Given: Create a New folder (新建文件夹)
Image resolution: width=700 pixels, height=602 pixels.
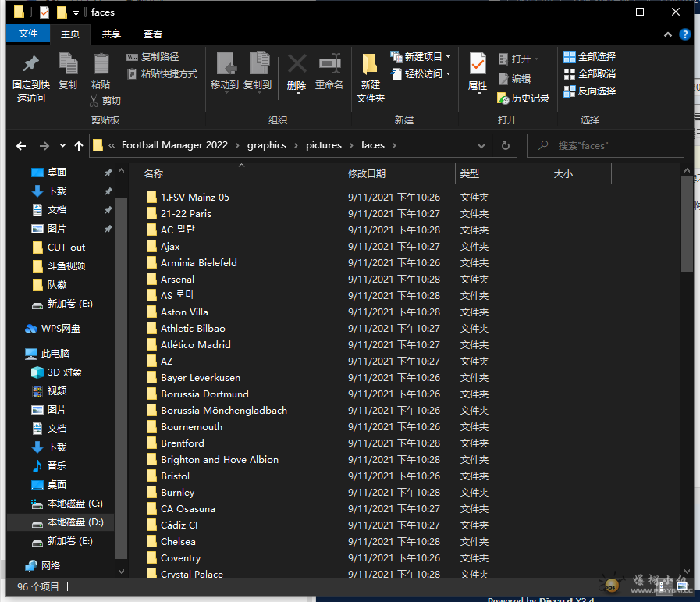Looking at the screenshot, I should tap(370, 78).
